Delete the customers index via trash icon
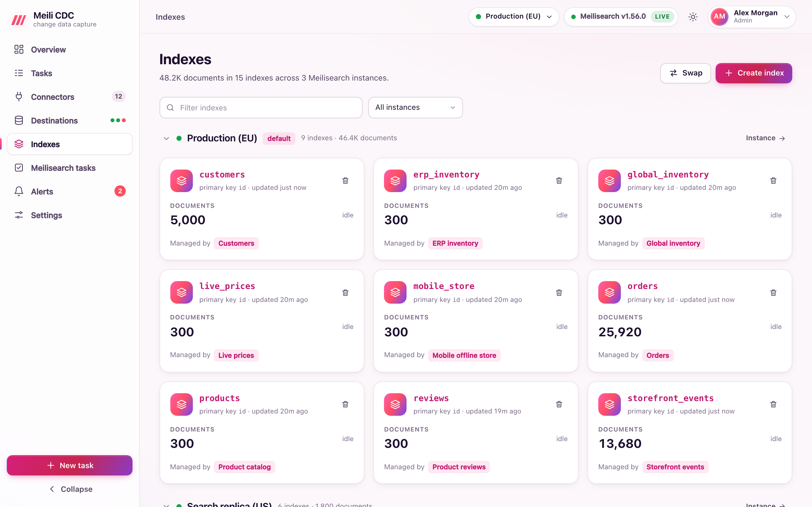Viewport: 812px width, 507px height. point(345,181)
